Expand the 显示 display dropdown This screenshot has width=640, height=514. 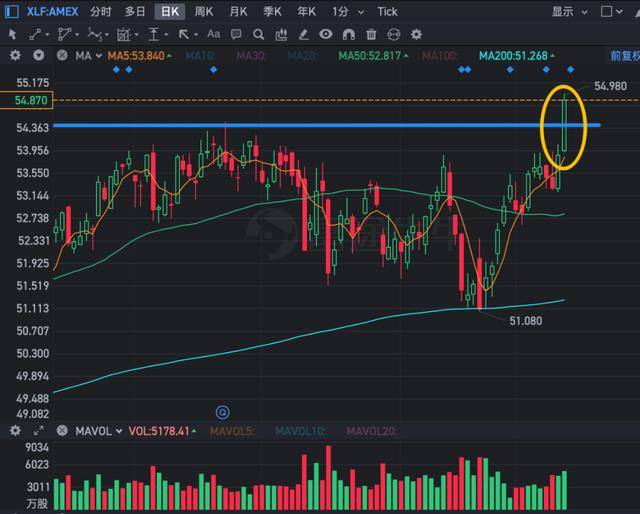click(569, 12)
